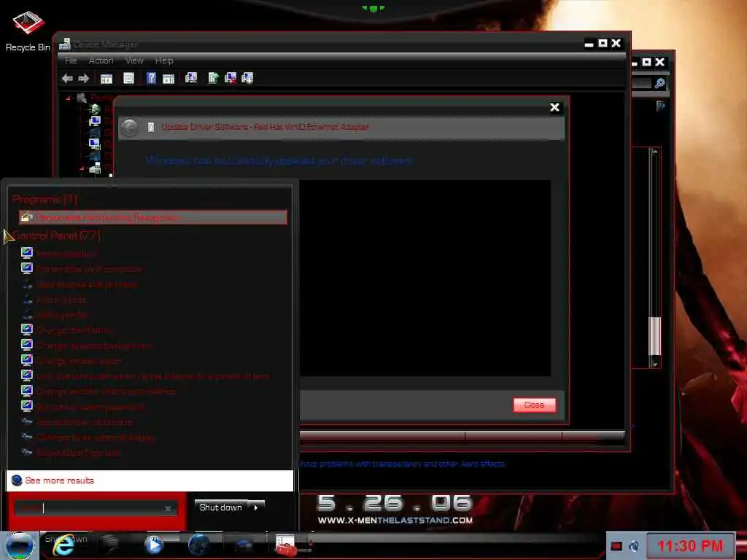Open the Help menu in Device Manager

(164, 61)
